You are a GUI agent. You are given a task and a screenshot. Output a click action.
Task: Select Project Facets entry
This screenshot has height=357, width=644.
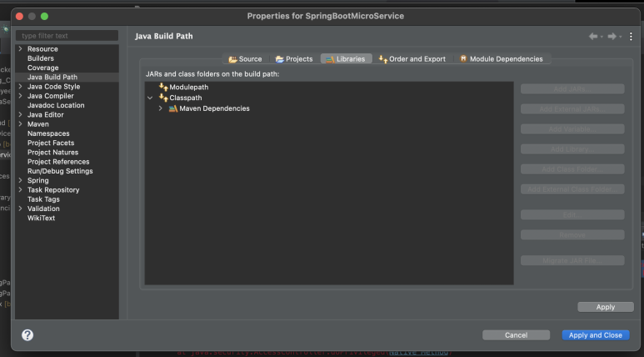tap(51, 143)
